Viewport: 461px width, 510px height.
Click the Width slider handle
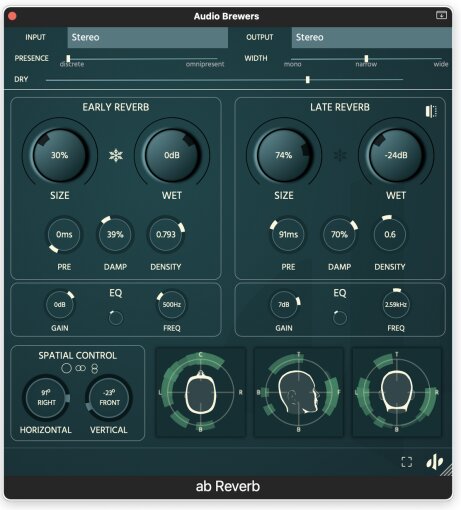point(366,59)
